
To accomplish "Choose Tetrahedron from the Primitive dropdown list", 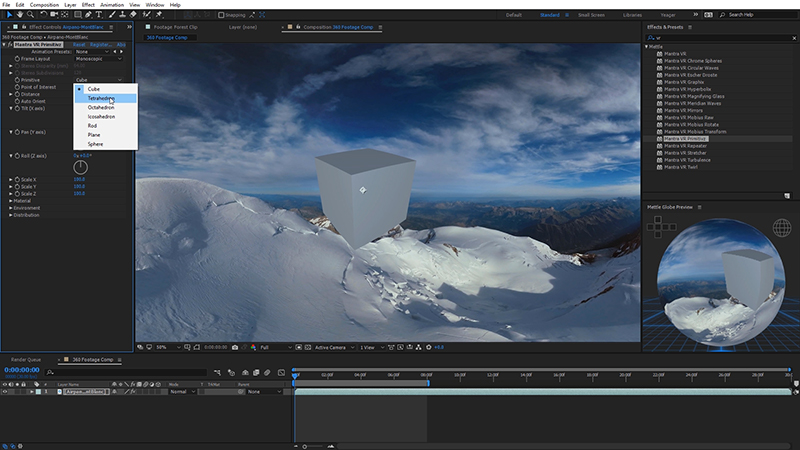I will pos(100,98).
